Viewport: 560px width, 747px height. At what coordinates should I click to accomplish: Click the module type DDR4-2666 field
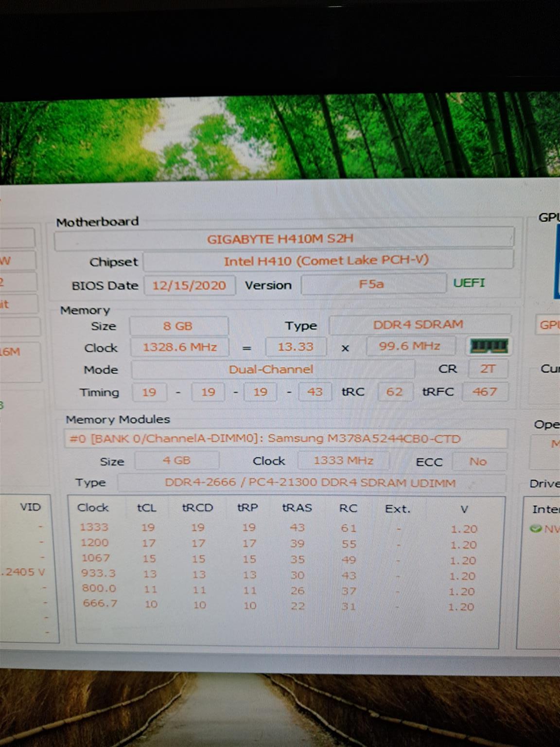pos(310,483)
